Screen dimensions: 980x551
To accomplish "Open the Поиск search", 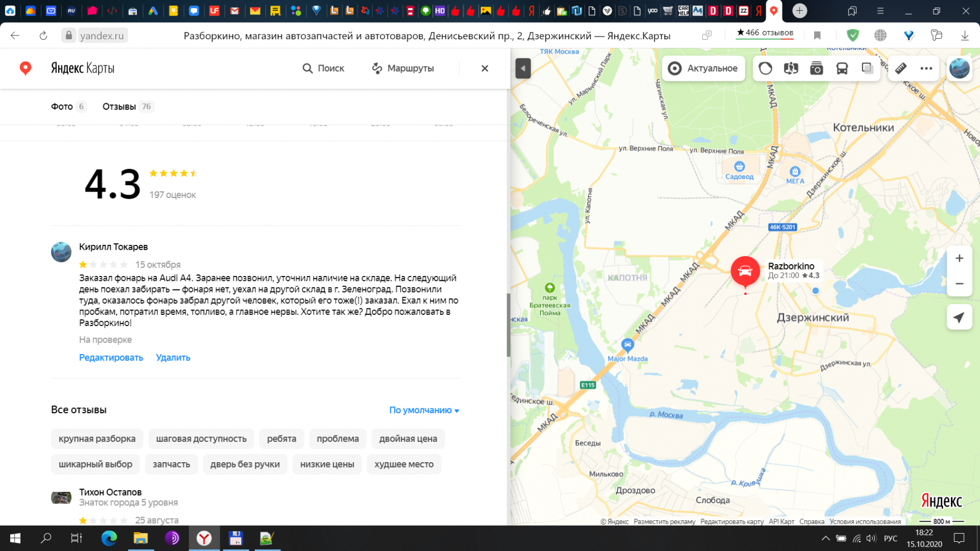I will coord(323,68).
